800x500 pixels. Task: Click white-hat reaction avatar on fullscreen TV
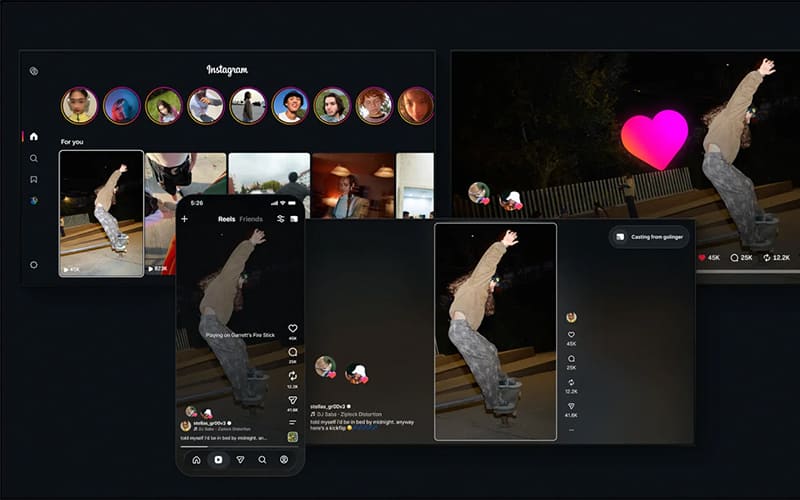[x=511, y=201]
